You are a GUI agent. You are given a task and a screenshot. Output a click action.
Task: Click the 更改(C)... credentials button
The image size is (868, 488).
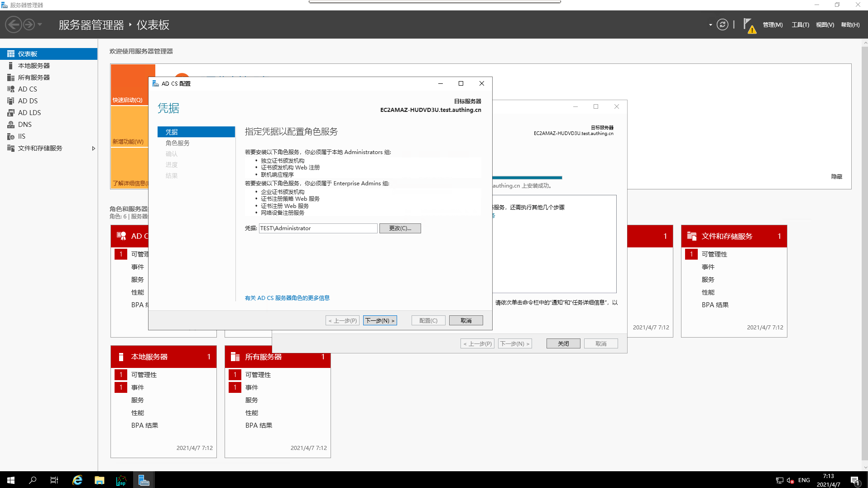click(400, 228)
